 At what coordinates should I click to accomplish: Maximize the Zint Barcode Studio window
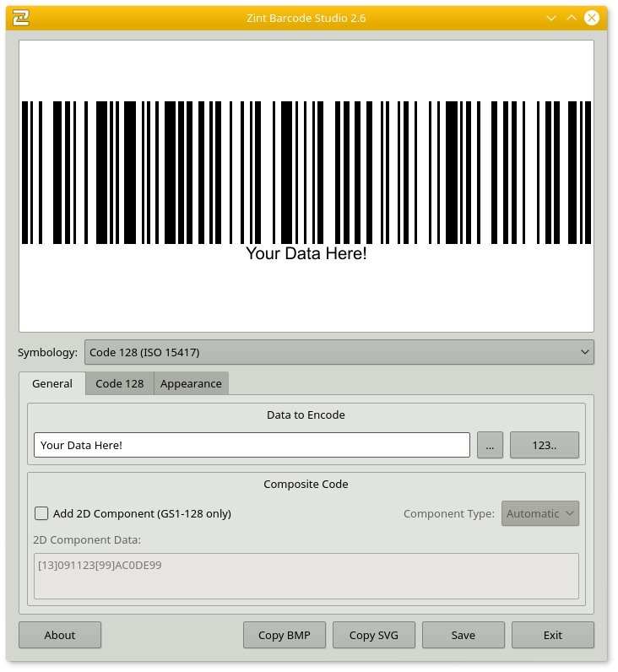pos(572,18)
